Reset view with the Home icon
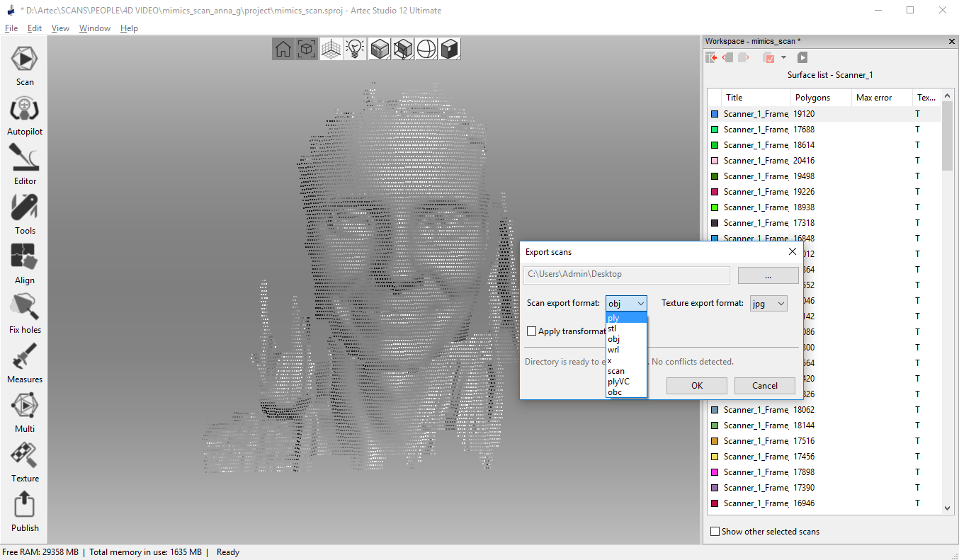The image size is (959, 560). [283, 49]
